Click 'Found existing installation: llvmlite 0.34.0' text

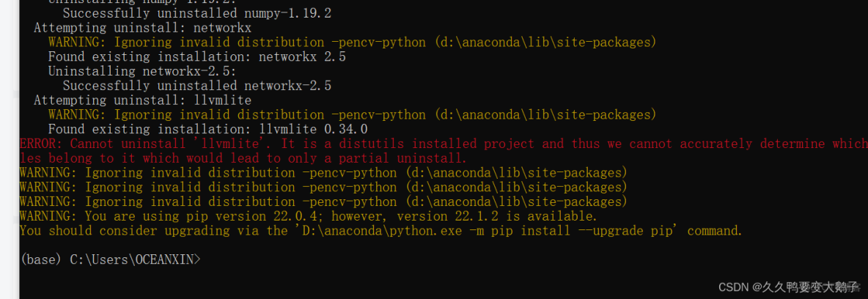pos(207,129)
